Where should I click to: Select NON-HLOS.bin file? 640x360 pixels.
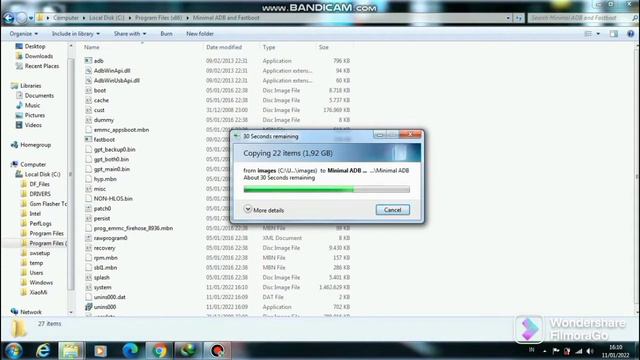[113, 199]
